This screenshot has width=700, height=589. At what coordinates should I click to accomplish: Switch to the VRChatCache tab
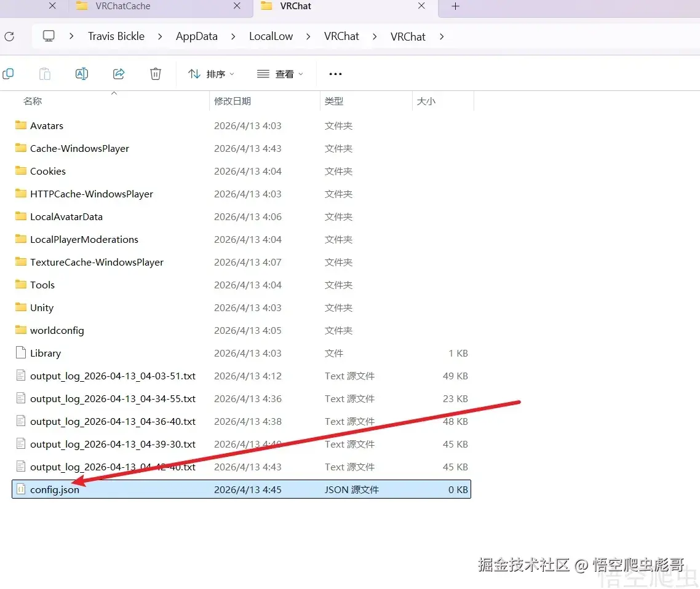[x=123, y=6]
